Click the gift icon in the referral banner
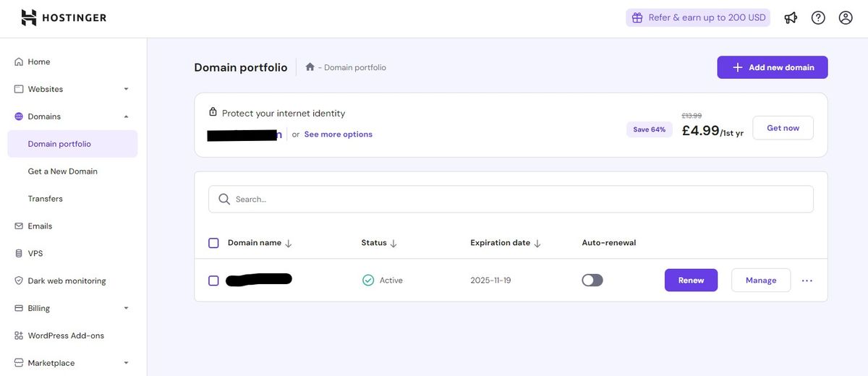Viewport: 868px width, 376px height. [637, 17]
